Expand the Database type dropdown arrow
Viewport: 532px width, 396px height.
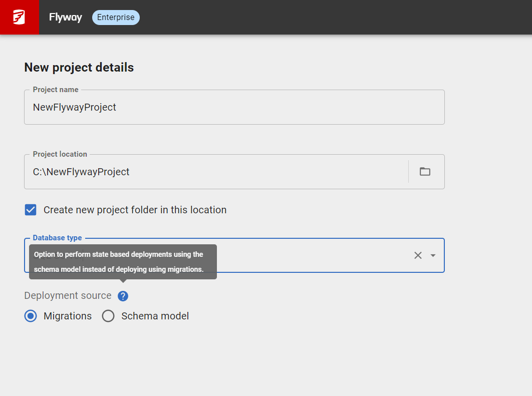[x=433, y=255]
